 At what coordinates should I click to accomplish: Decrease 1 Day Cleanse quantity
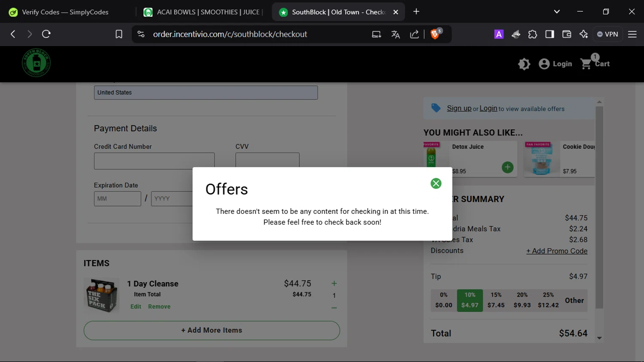pos(334,308)
